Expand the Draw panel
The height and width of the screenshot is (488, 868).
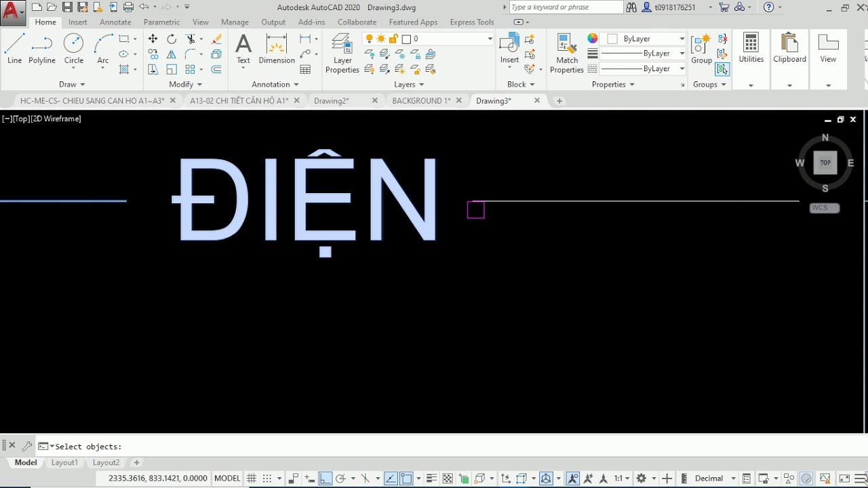click(x=72, y=84)
